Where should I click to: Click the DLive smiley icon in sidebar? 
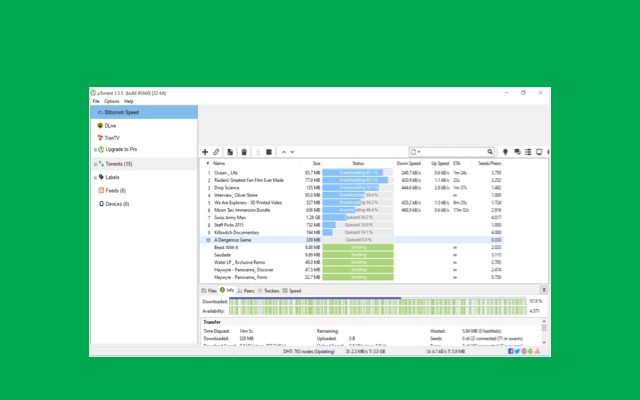pos(100,126)
